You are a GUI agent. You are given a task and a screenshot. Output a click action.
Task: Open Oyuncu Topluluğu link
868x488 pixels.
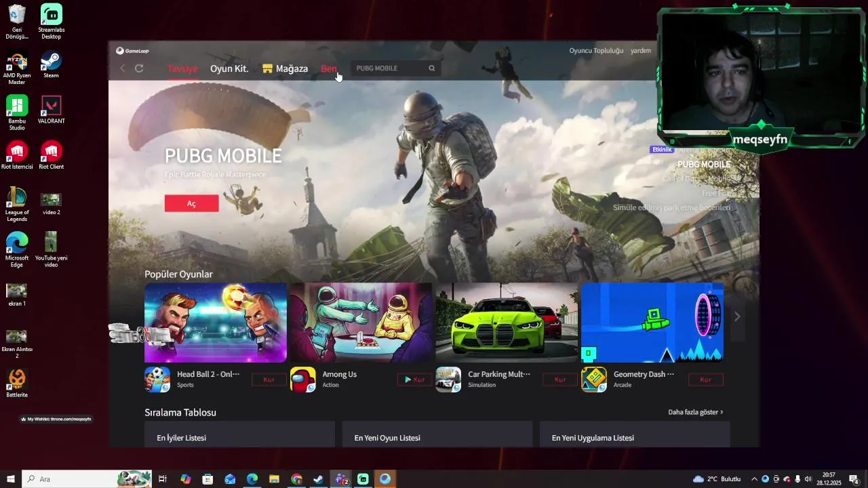[596, 51]
